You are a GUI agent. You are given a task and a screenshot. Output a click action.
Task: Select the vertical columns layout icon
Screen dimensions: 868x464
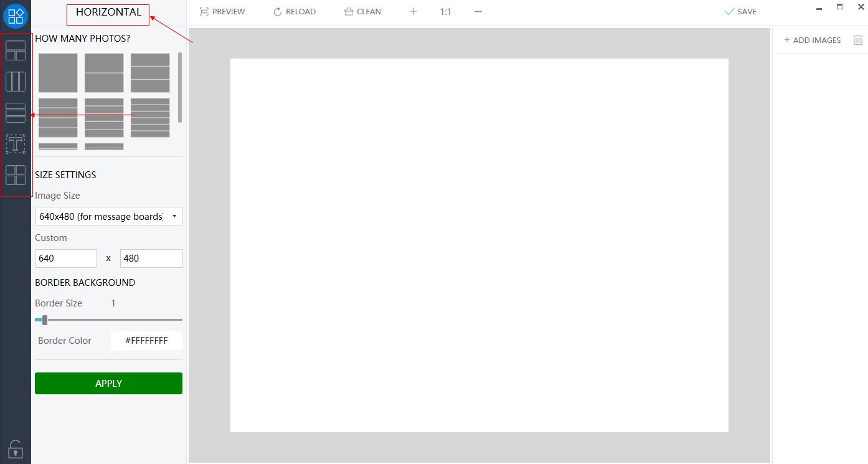(x=16, y=82)
